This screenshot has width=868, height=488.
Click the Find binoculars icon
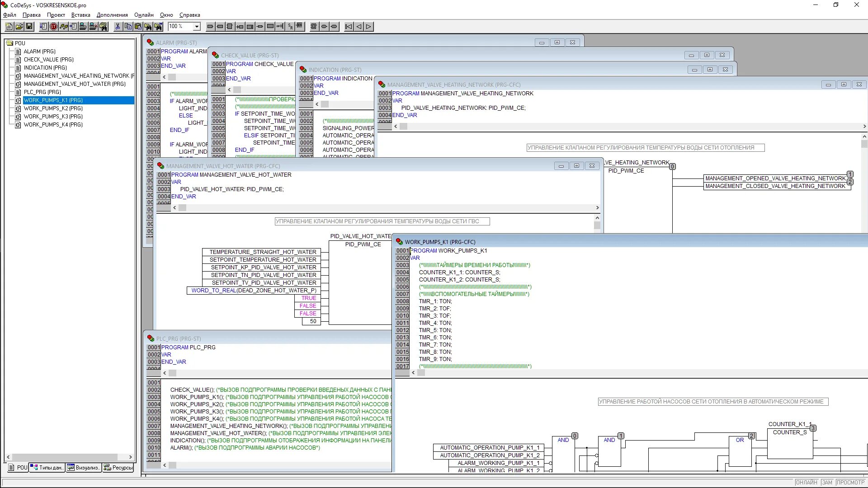[x=148, y=27]
